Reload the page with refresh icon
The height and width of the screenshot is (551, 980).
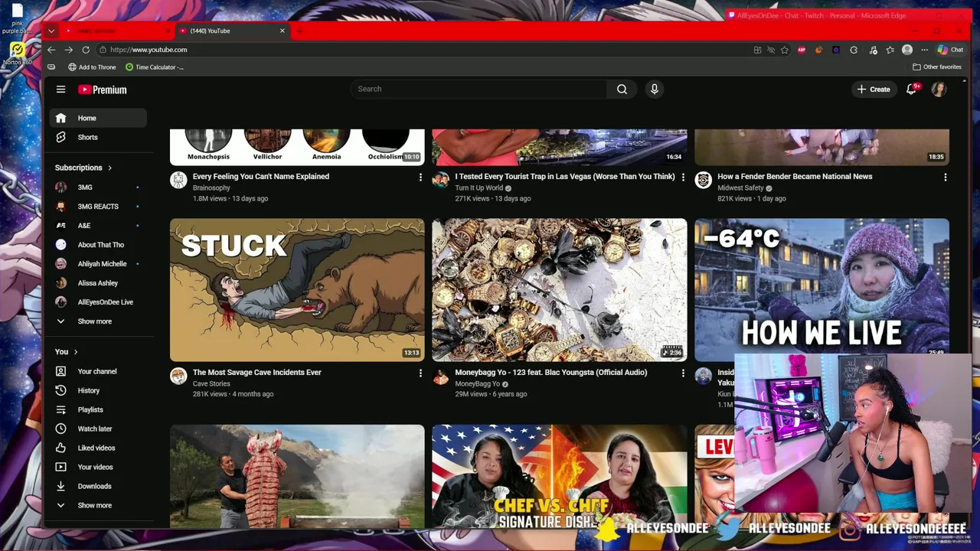point(86,50)
